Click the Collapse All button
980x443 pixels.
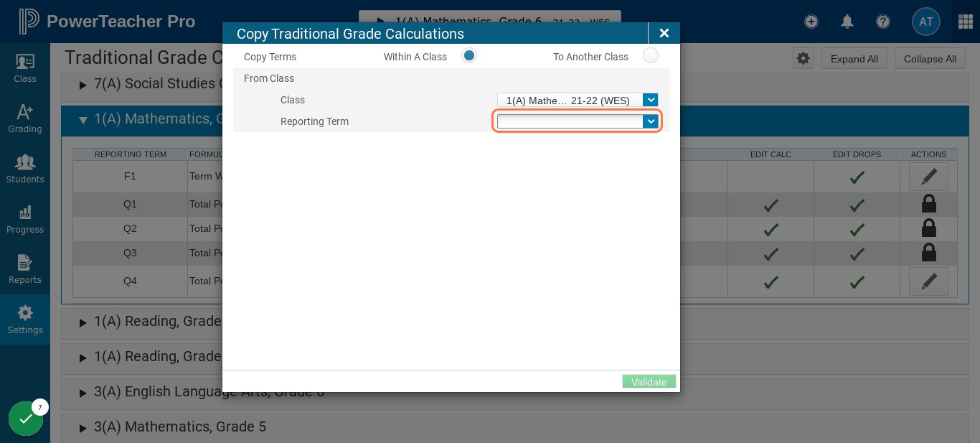930,59
